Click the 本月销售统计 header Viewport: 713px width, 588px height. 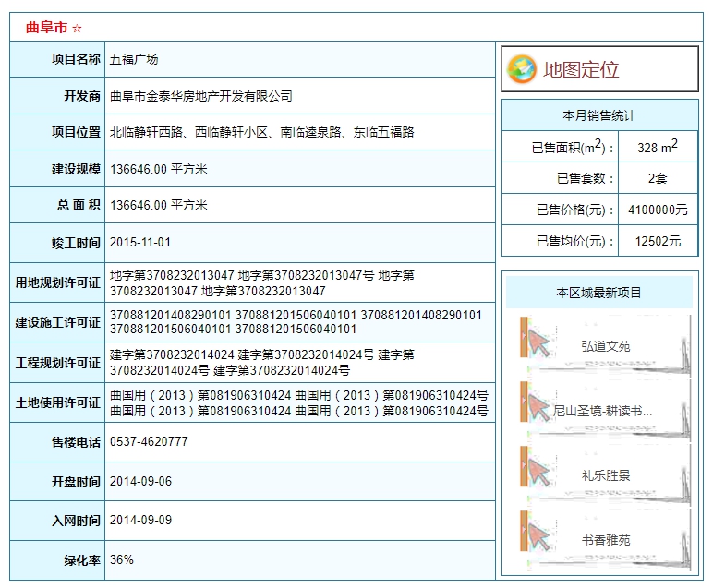point(599,115)
